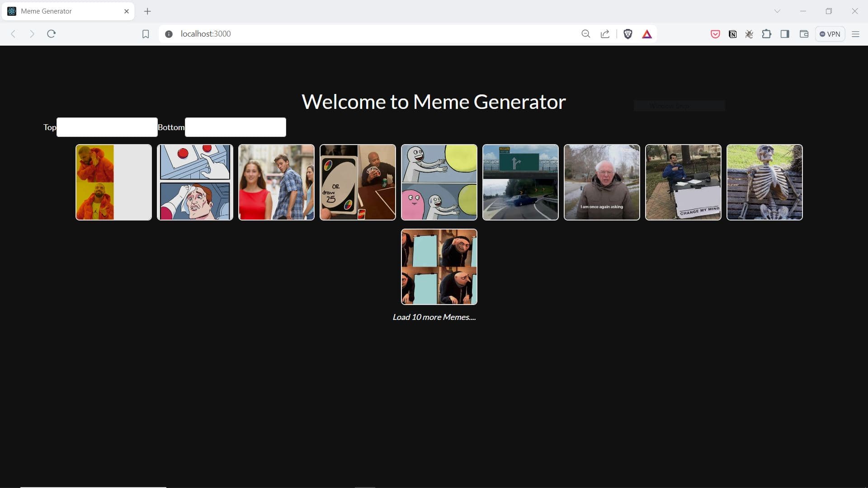Focus the Top text input field
Image resolution: width=868 pixels, height=488 pixels.
tap(107, 127)
